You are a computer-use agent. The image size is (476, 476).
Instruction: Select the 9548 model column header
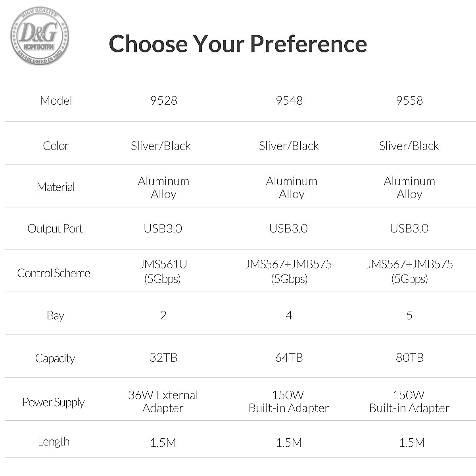pyautogui.click(x=289, y=100)
